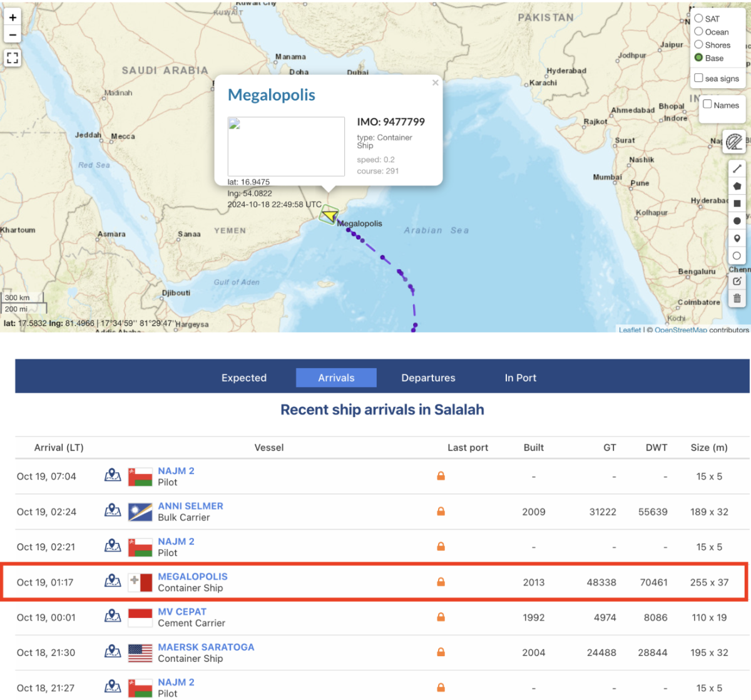Image resolution: width=751 pixels, height=700 pixels.
Task: Select the draw polyline tool
Action: pos(737,168)
